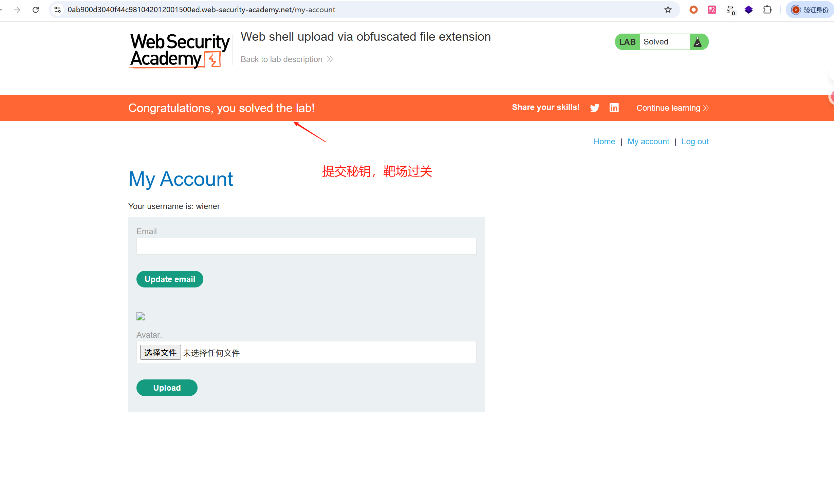Open the browser extensions puzzle icon
This screenshot has height=504, width=834.
click(x=767, y=10)
